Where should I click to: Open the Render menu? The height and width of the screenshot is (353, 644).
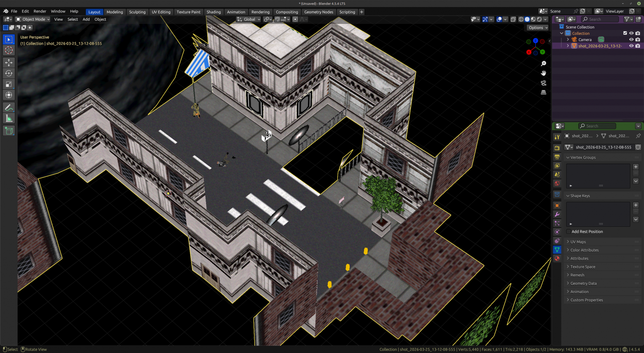(40, 11)
